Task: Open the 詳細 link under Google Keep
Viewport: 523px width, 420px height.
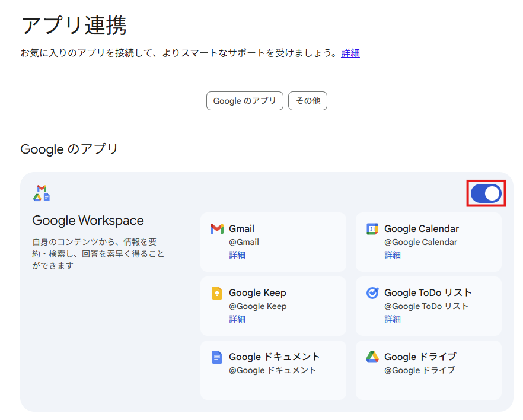Action: tap(237, 319)
